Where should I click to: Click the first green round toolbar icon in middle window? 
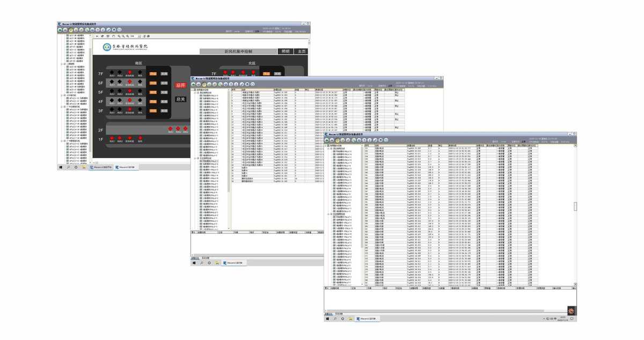194,84
